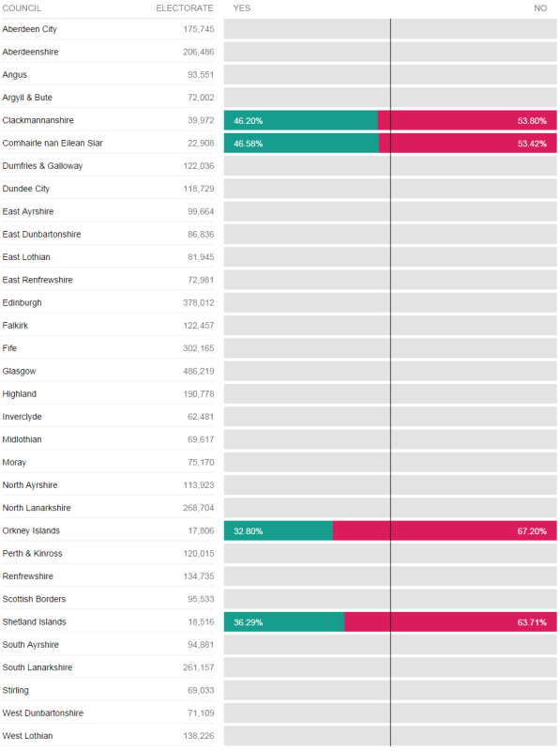The image size is (560, 751).
Task: Select the Clackmannanshire council row
Action: coord(280,120)
